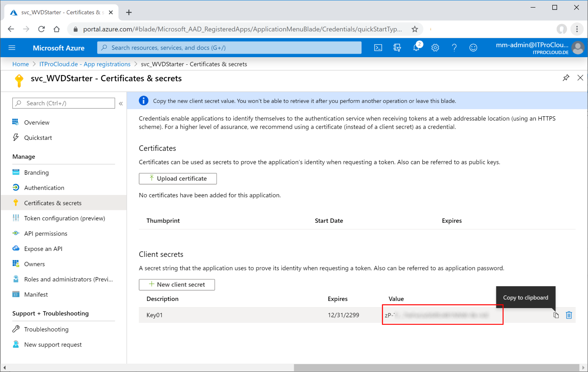The width and height of the screenshot is (588, 372).
Task: Click the Thumbprint column header
Action: [163, 221]
